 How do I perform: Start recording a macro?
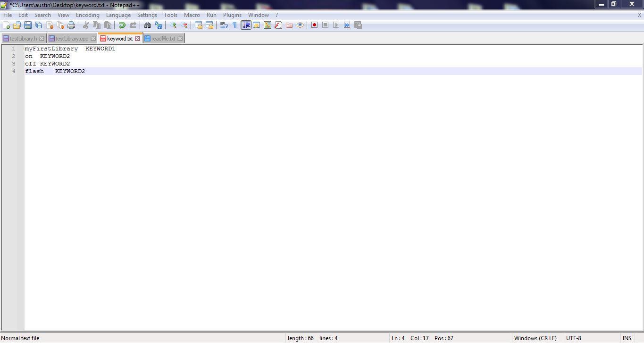314,25
